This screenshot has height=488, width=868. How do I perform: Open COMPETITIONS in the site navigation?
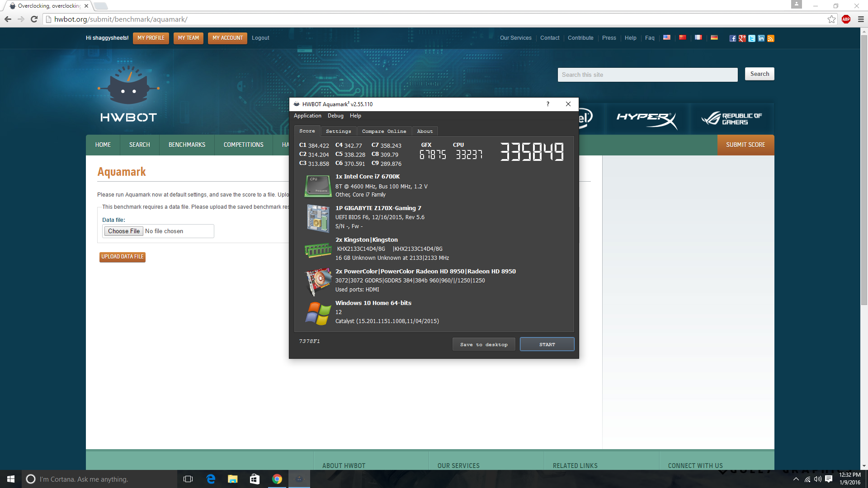pyautogui.click(x=243, y=145)
